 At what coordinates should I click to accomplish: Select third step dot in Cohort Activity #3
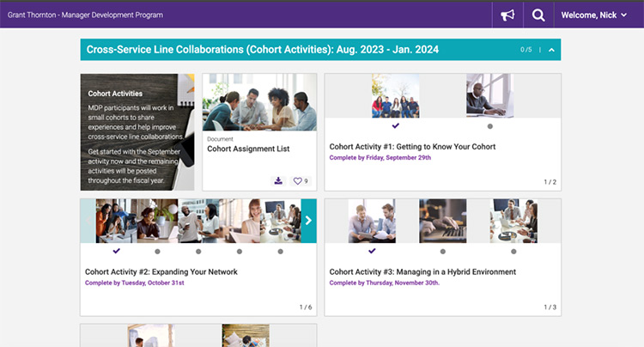tap(513, 252)
